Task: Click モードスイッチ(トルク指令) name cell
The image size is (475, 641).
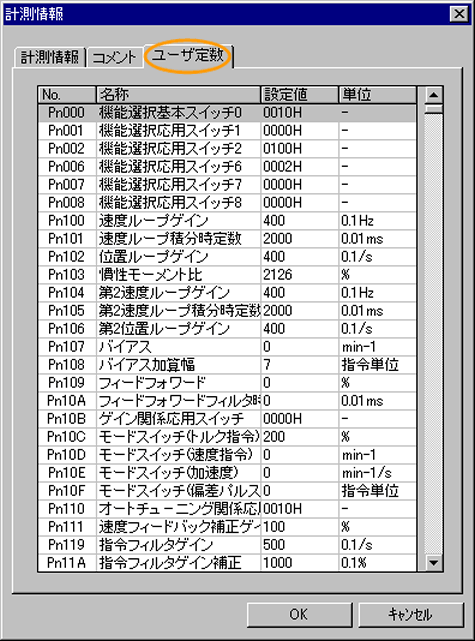Action: 178,437
